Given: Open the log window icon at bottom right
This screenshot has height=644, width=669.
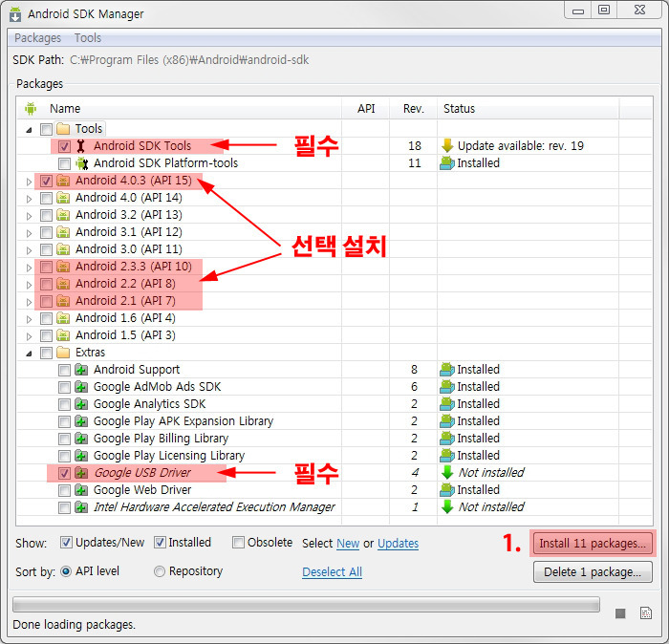Looking at the screenshot, I should click(x=646, y=612).
